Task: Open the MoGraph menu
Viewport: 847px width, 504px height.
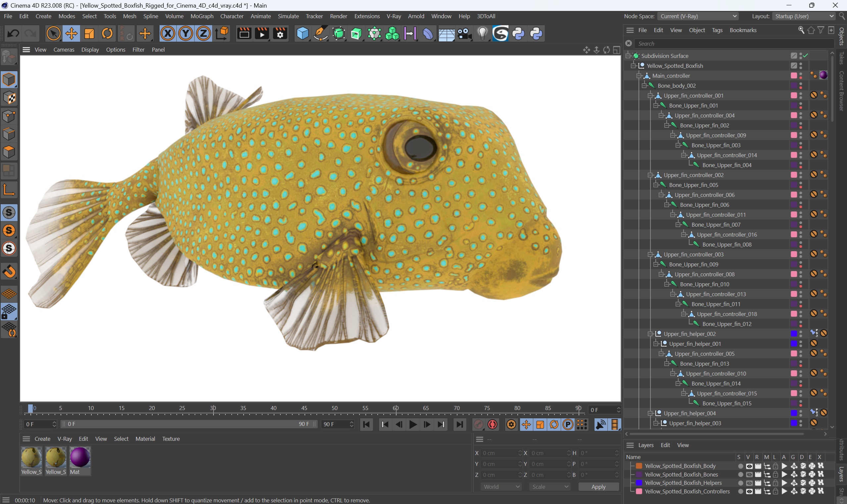Action: coord(202,16)
